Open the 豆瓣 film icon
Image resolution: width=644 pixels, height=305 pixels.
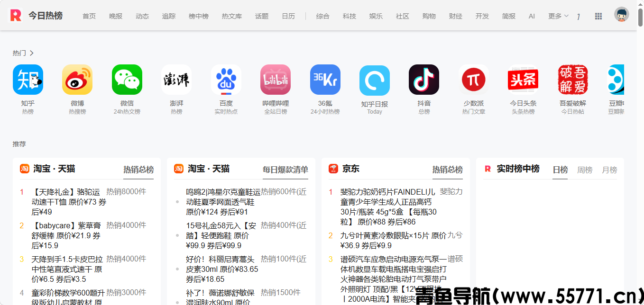616,80
